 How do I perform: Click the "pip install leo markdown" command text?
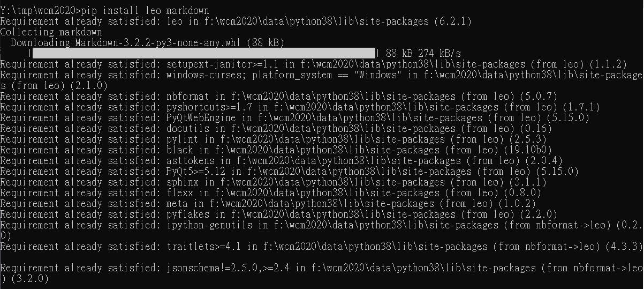coord(145,11)
